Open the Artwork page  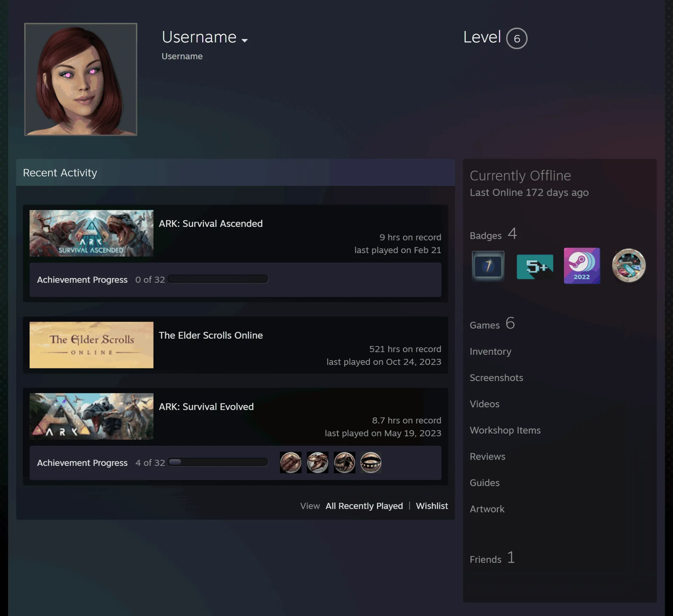(487, 509)
